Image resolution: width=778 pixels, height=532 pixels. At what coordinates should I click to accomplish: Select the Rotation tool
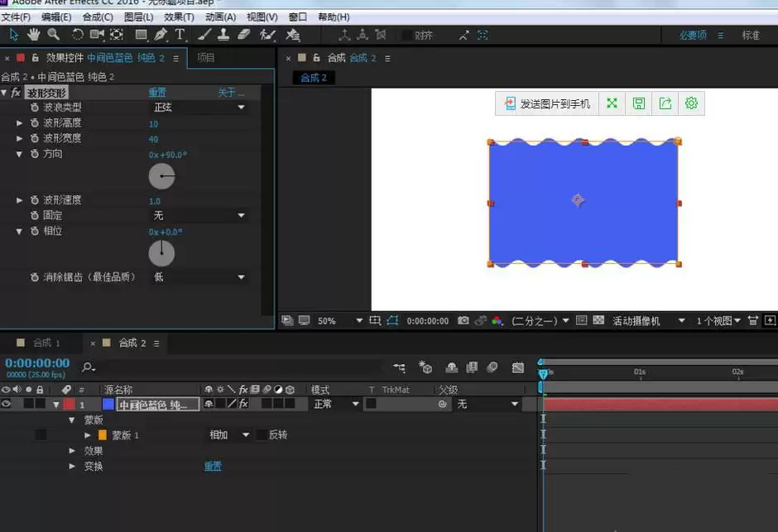click(x=78, y=35)
